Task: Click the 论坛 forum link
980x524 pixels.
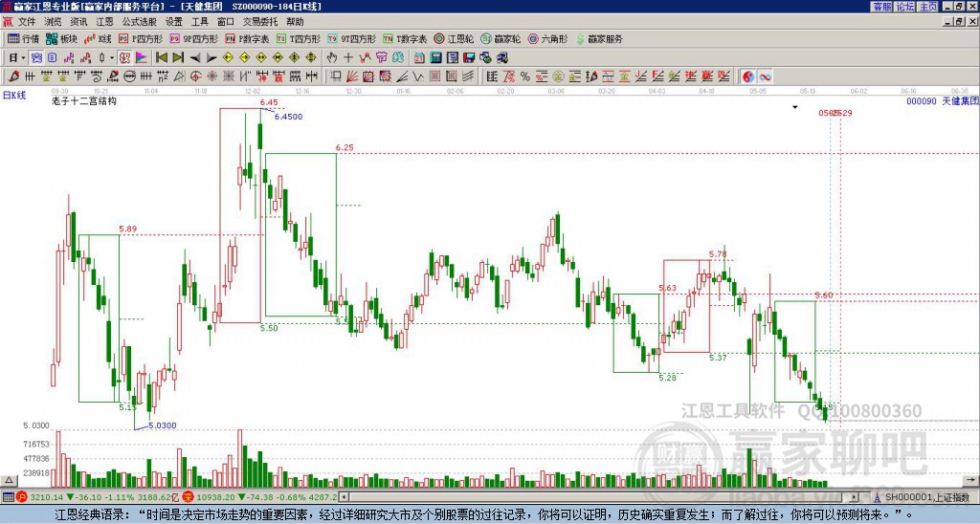Action: (x=905, y=7)
